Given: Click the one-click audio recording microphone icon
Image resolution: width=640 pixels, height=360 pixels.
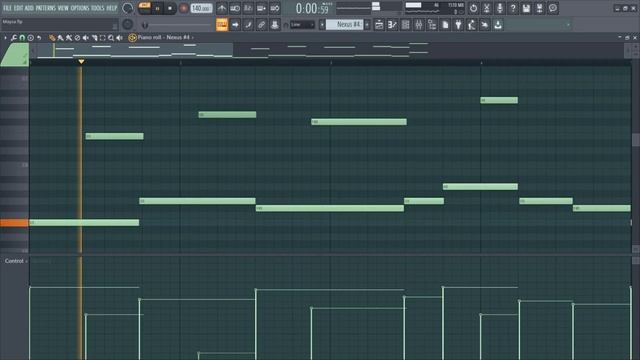Looking at the screenshot, I should click(500, 8).
